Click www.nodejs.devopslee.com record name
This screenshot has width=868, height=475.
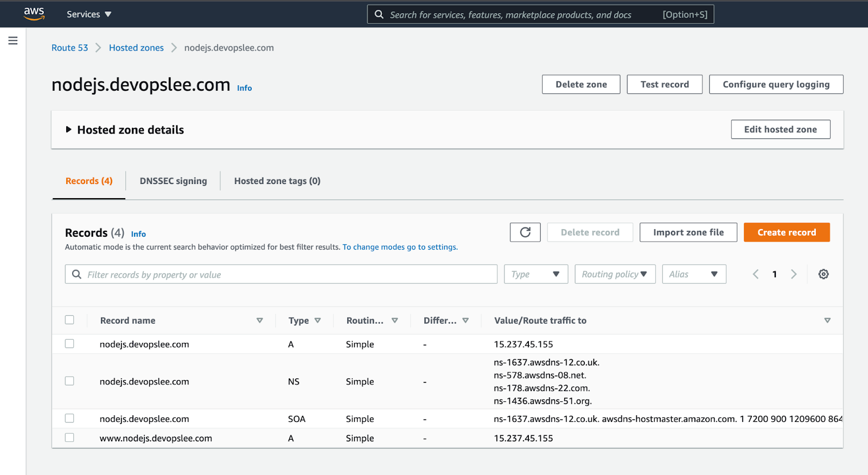pos(156,438)
